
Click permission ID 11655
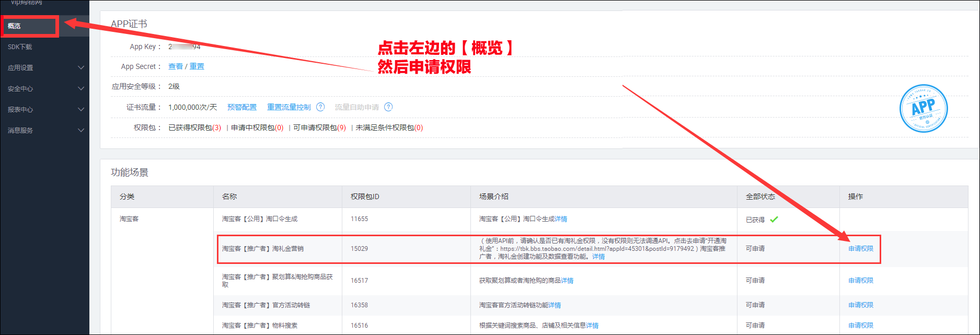(x=359, y=219)
